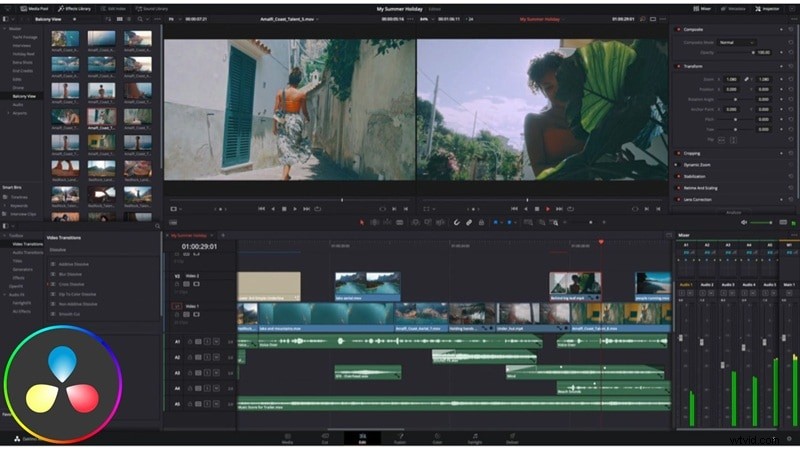Viewport: 800px width, 450px height.
Task: Select the Balcony View bin
Action: point(24,96)
